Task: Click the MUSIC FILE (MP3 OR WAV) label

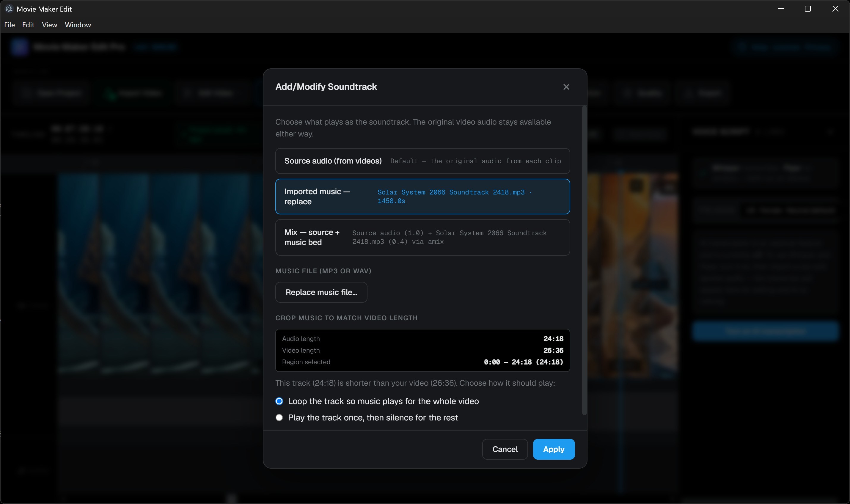Action: [x=323, y=271]
